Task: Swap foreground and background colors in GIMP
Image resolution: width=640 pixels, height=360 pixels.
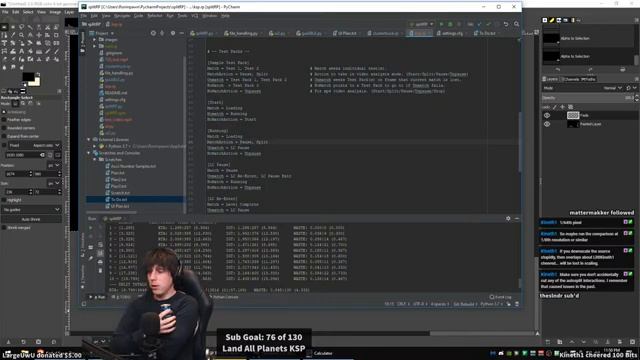Action: point(38,75)
